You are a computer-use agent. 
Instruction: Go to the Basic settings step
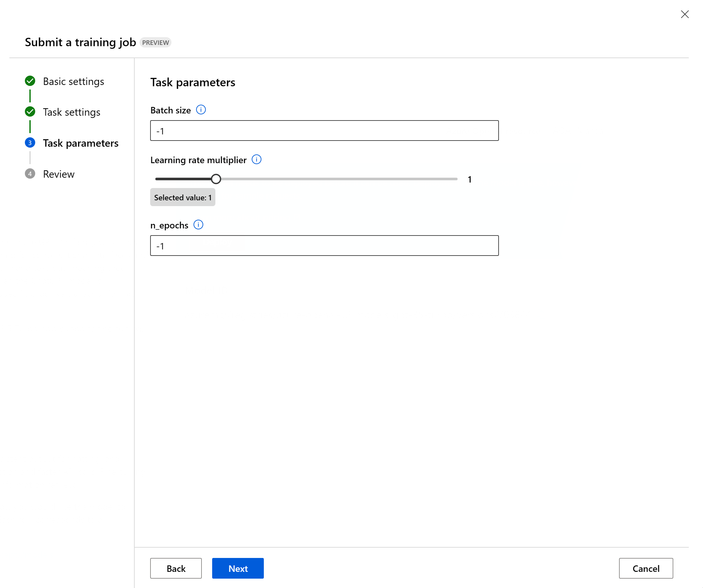(73, 81)
